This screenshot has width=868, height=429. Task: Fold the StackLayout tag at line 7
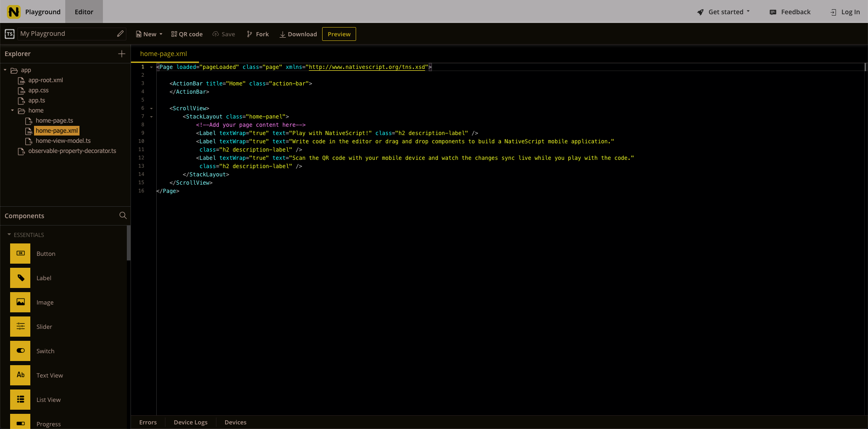pyautogui.click(x=151, y=117)
